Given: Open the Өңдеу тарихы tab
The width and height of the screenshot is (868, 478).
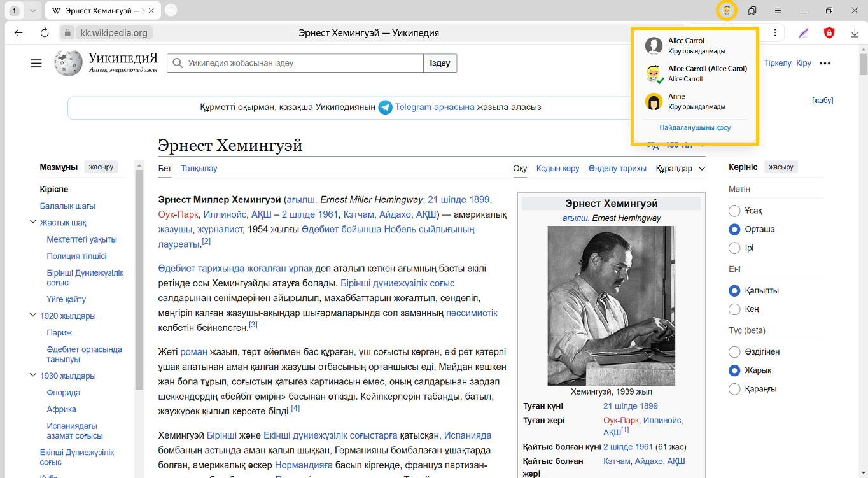Looking at the screenshot, I should point(617,169).
